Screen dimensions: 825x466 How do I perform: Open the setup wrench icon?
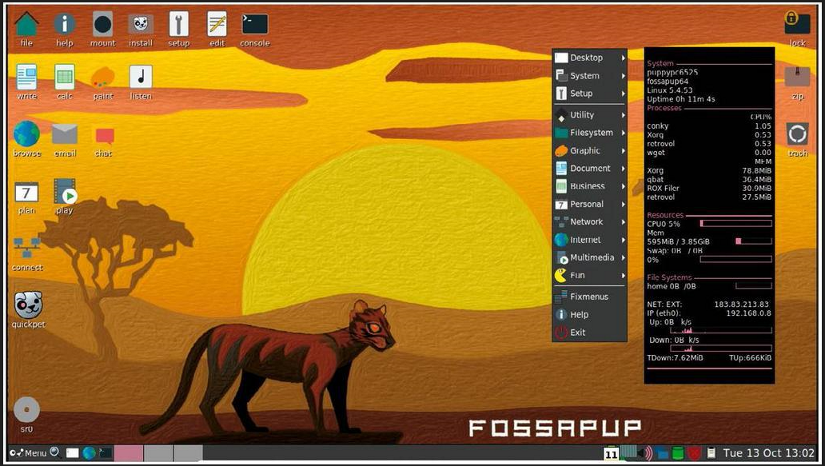click(x=179, y=25)
